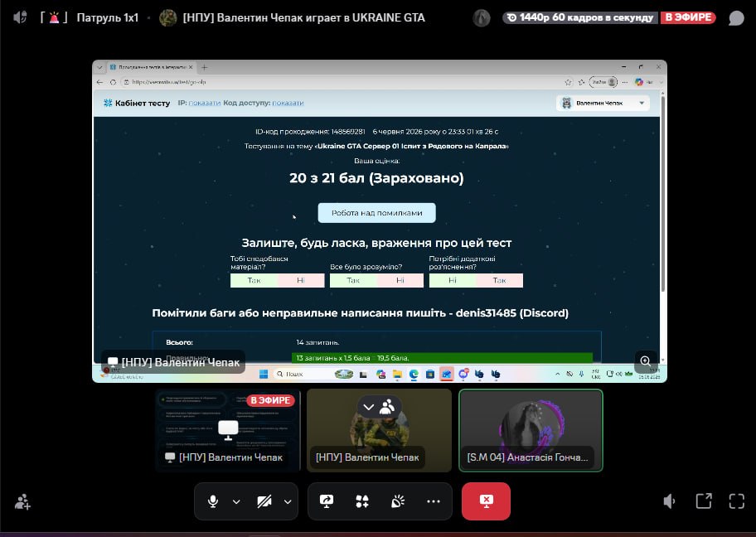The width and height of the screenshot is (756, 537).
Task: Open microphone input options arrow
Action: pyautogui.click(x=236, y=502)
